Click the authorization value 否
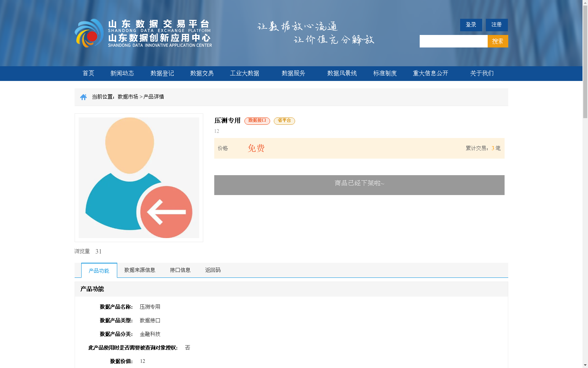The image size is (588, 368). [x=187, y=348]
